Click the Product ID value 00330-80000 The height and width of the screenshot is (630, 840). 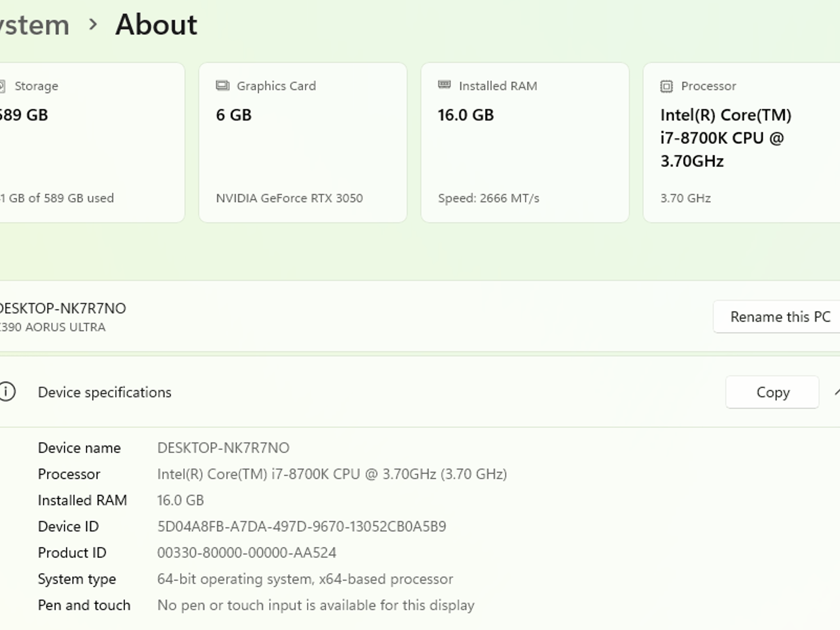[247, 553]
